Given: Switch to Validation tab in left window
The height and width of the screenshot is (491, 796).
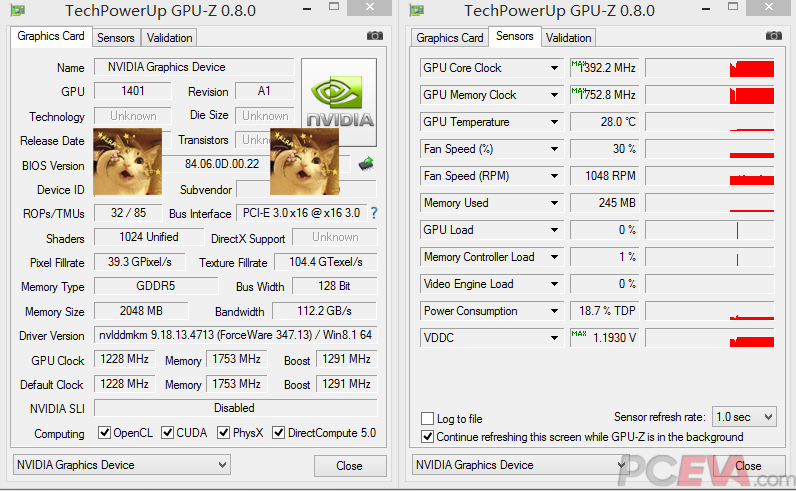Looking at the screenshot, I should (x=169, y=38).
